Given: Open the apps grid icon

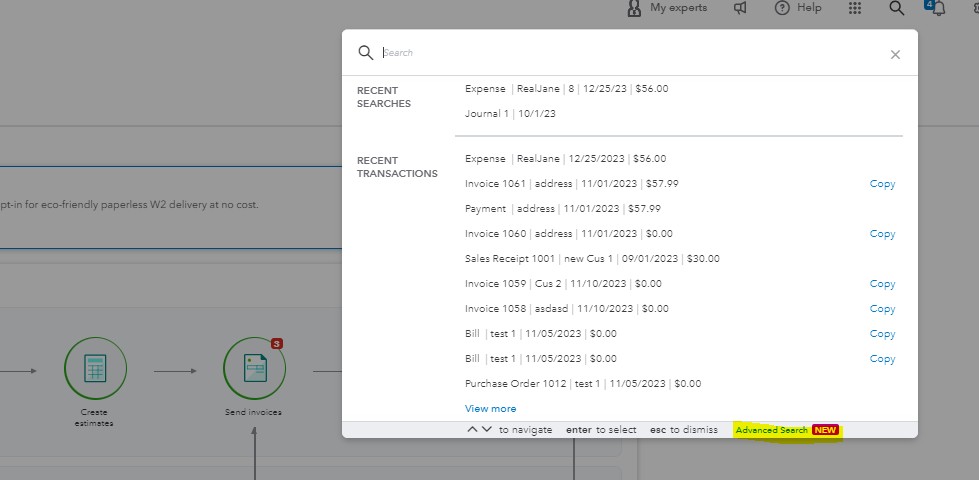Looking at the screenshot, I should click(855, 8).
